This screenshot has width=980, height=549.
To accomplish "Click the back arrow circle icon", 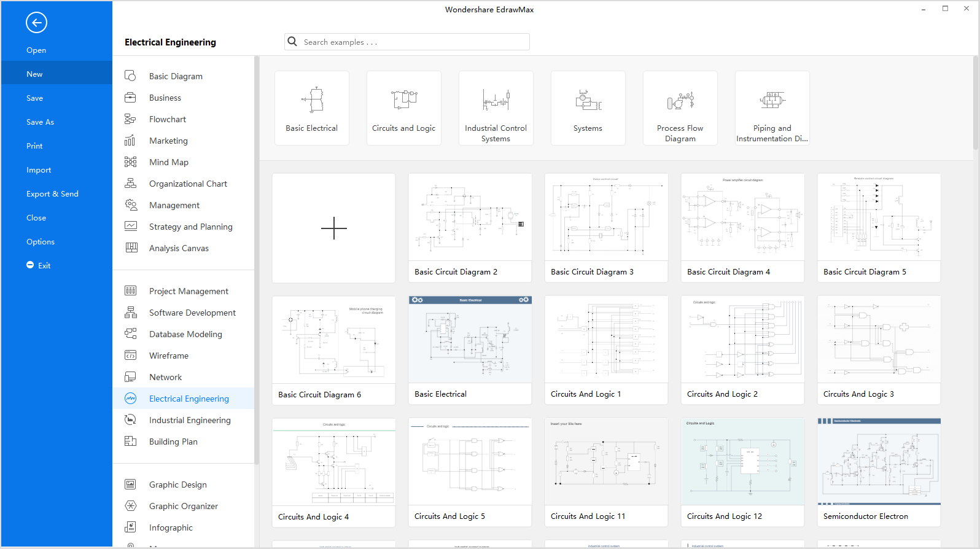I will (x=36, y=23).
